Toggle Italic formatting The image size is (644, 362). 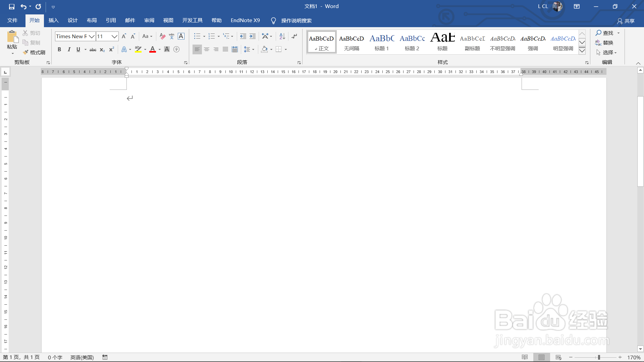pos(69,49)
